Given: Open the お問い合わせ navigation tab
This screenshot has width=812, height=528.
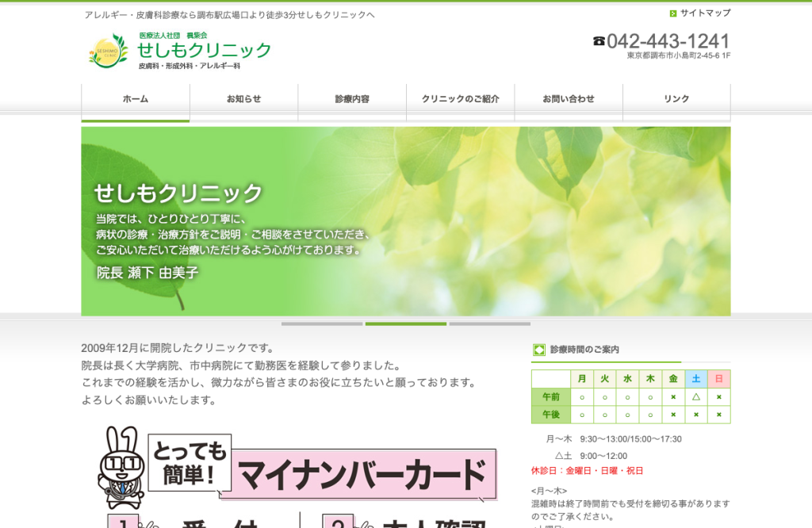Looking at the screenshot, I should click(x=569, y=102).
